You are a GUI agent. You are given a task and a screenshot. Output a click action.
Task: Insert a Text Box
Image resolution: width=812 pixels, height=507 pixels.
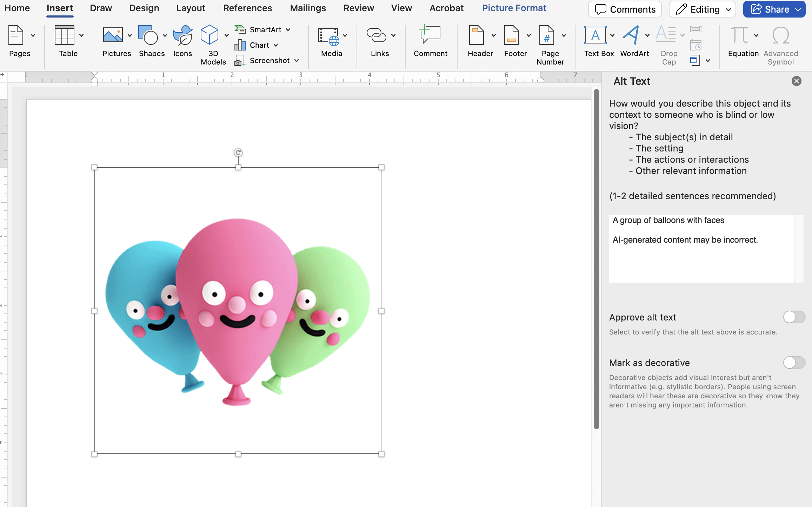point(595,35)
